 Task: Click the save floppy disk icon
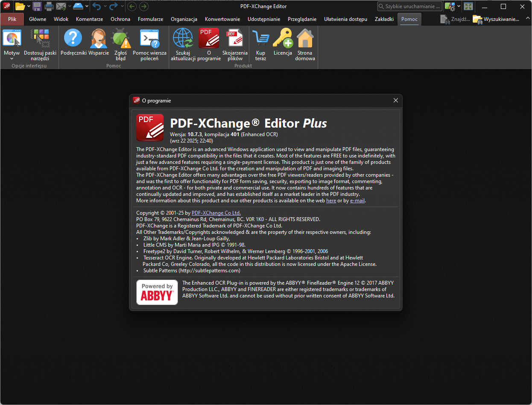click(x=37, y=6)
